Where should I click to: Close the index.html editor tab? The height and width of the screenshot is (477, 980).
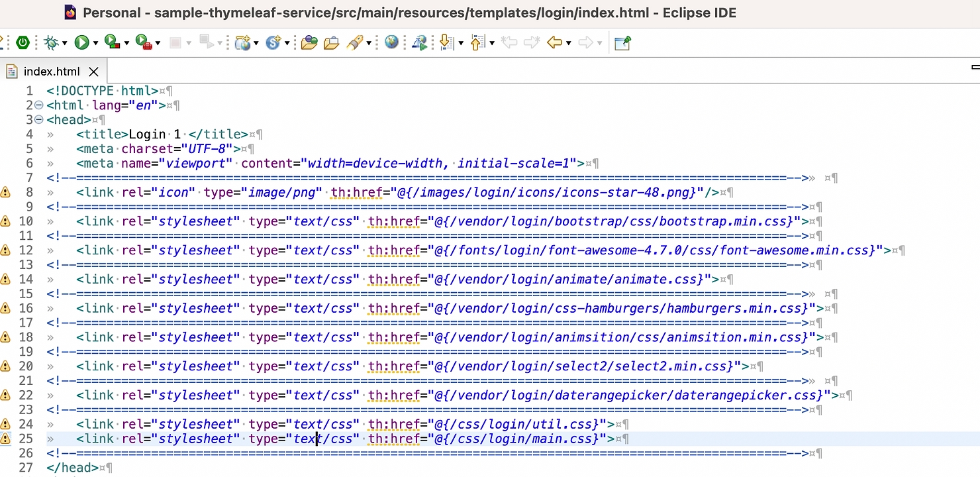(x=93, y=72)
